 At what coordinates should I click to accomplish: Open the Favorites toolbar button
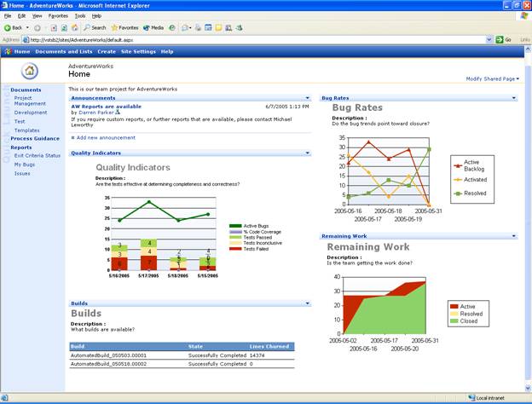[124, 28]
